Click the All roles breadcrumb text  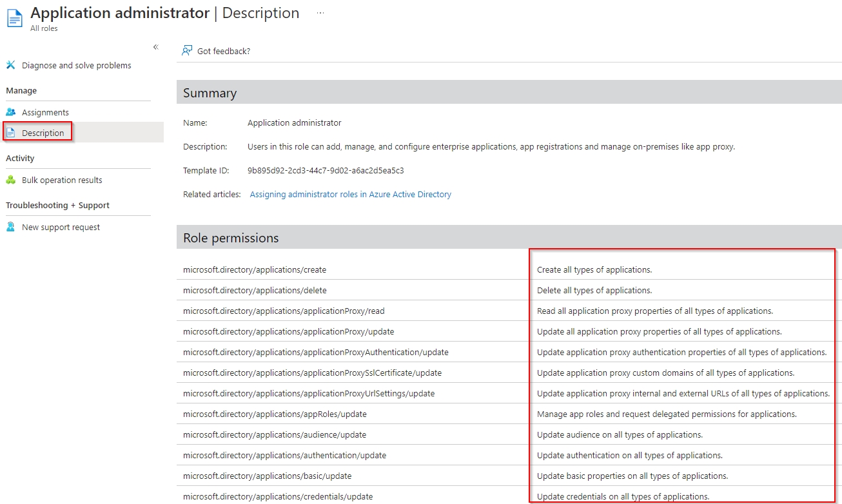point(44,28)
